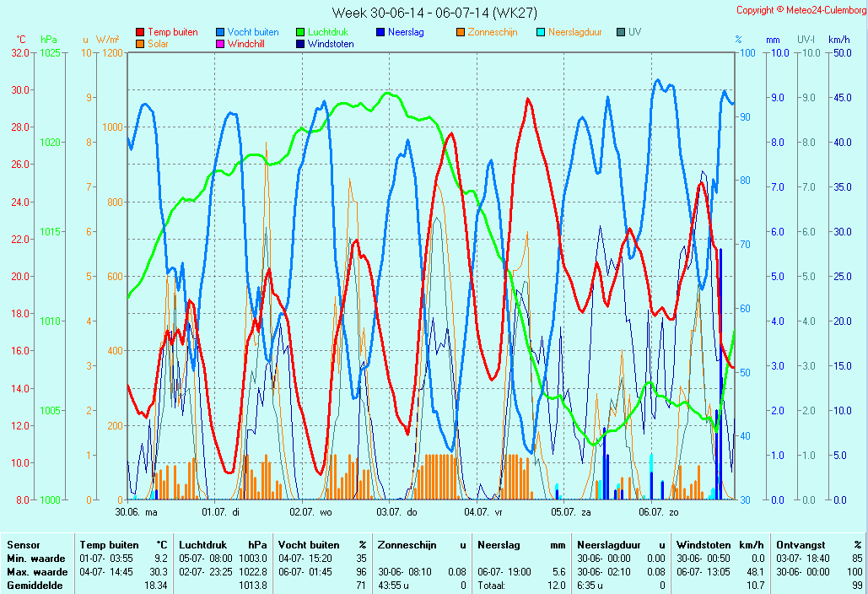
Task: Click the chart title Week 30-06-14 - 06-07-14
Action: tap(434, 12)
